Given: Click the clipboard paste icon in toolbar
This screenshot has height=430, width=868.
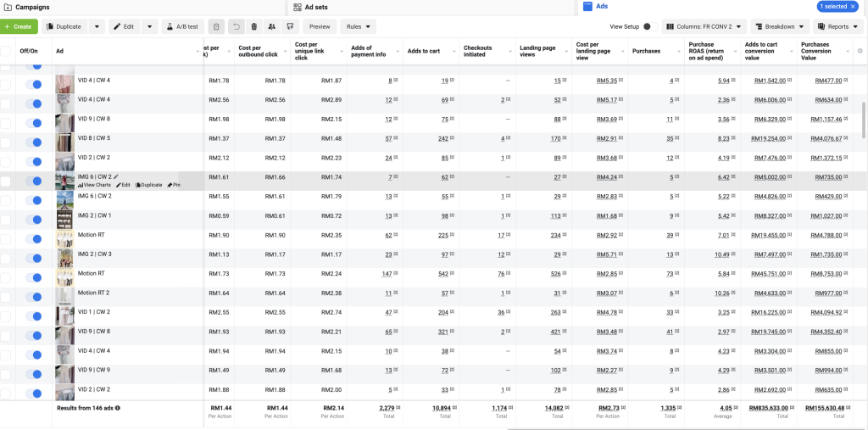Looking at the screenshot, I should point(216,26).
